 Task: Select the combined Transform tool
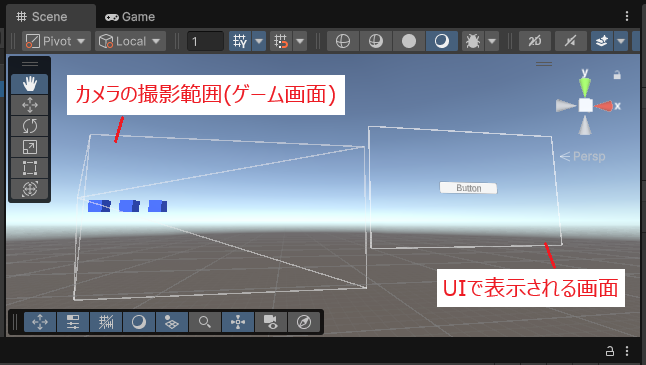pos(30,189)
